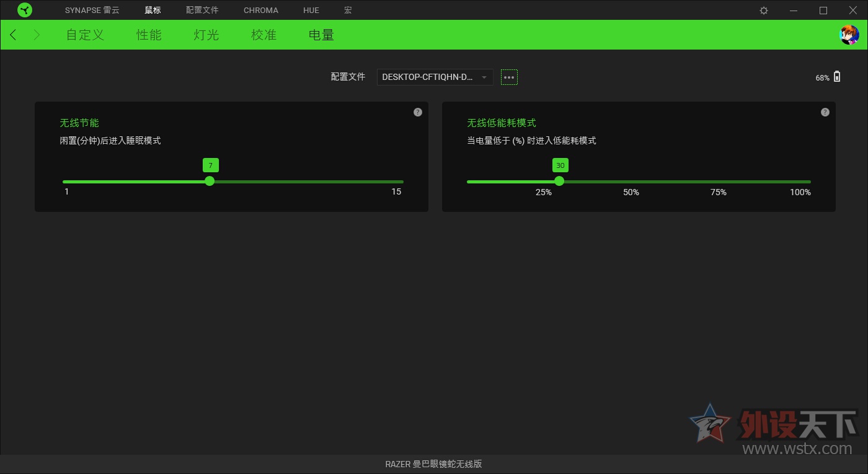Click the 无线节能 heading
The width and height of the screenshot is (868, 474).
79,123
